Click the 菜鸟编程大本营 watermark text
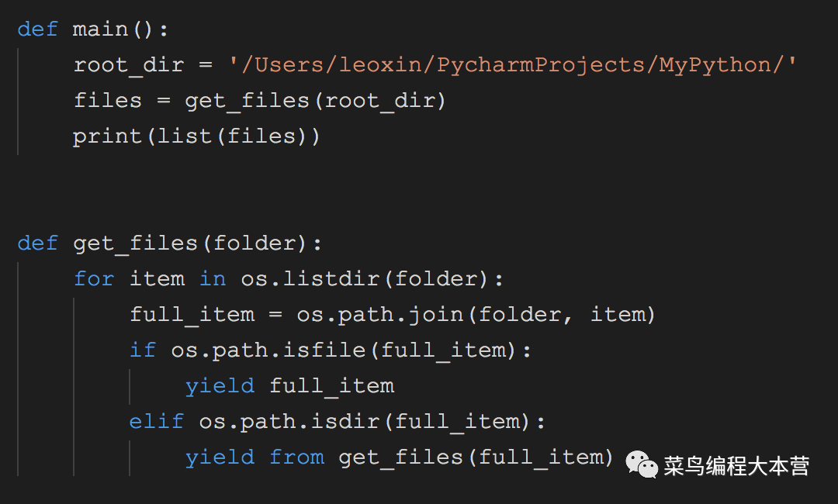This screenshot has height=504, width=838. [736, 466]
